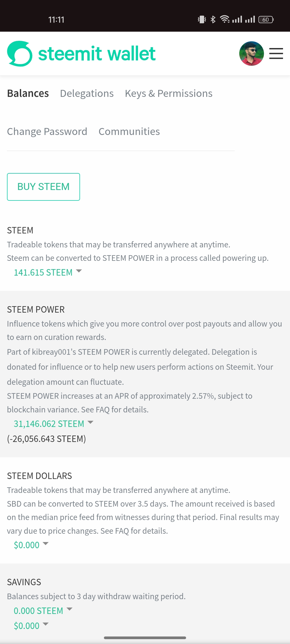This screenshot has width=290, height=644.
Task: Tap the Bluetooth icon in status bar
Action: point(213,20)
